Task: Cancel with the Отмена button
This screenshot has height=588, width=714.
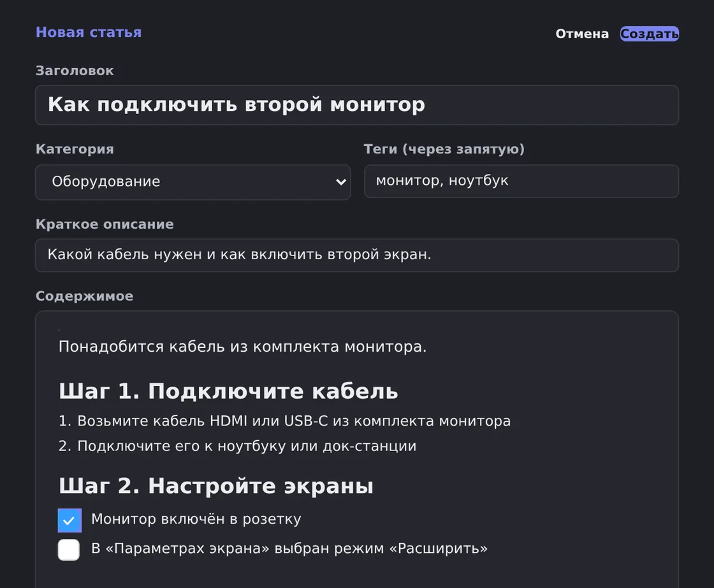Action: [582, 34]
